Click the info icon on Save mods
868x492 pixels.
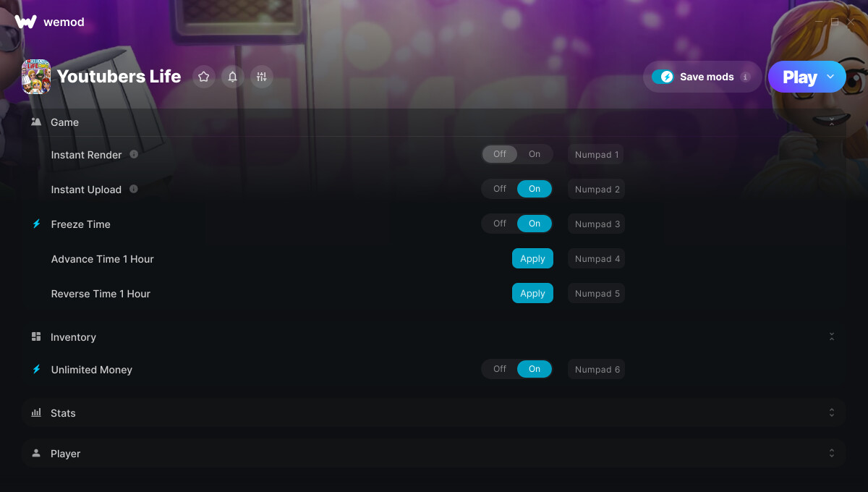click(x=746, y=77)
